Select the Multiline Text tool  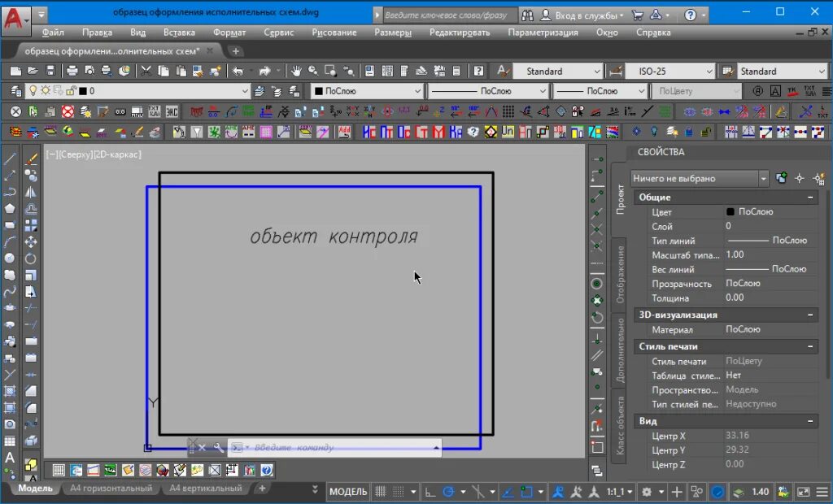pos(10,458)
